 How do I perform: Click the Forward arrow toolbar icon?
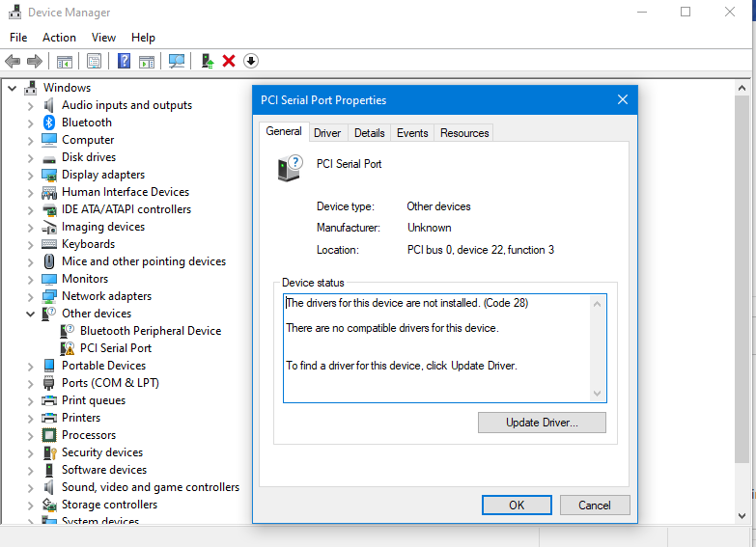34,61
